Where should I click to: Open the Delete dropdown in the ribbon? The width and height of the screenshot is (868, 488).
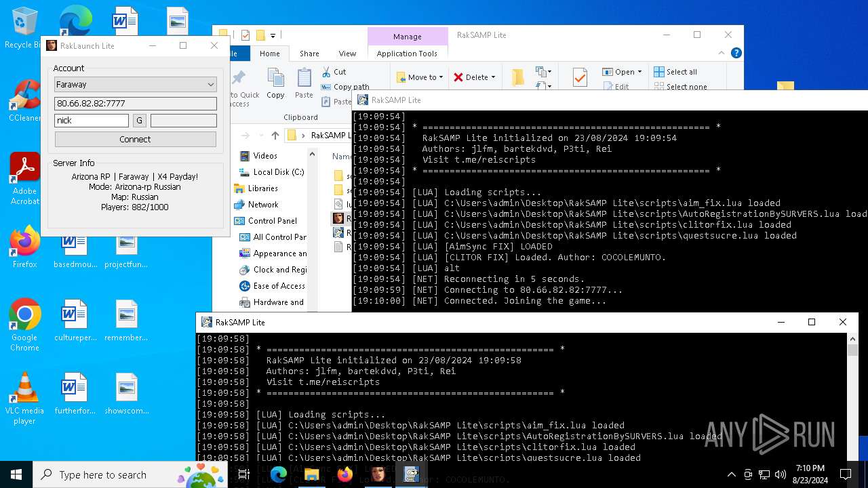[x=492, y=77]
